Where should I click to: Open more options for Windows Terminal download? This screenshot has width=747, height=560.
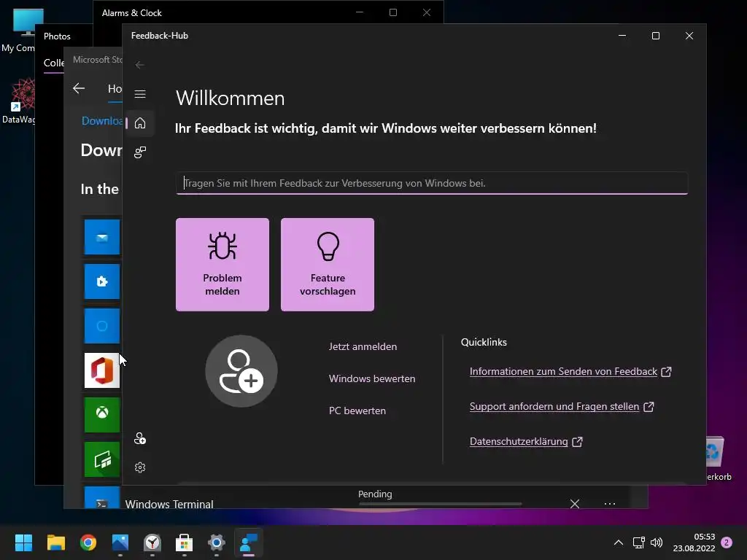click(x=609, y=503)
